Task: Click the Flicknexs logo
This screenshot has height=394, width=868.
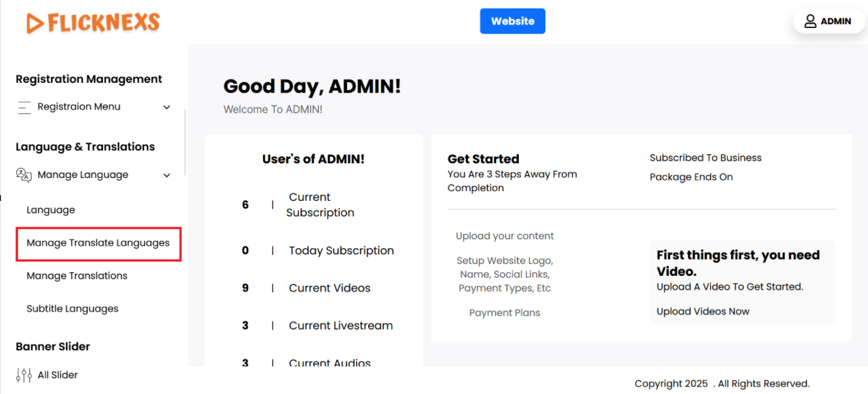Action: (93, 23)
